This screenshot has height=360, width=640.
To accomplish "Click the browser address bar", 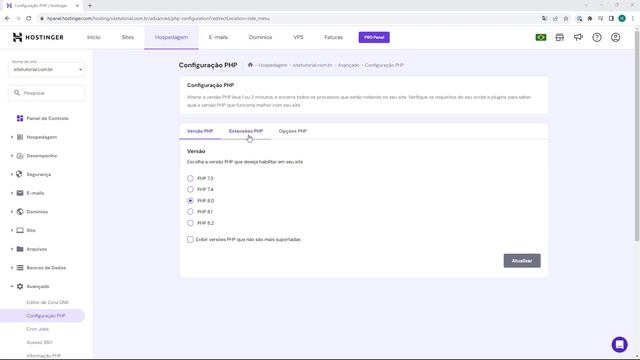I will [x=286, y=18].
